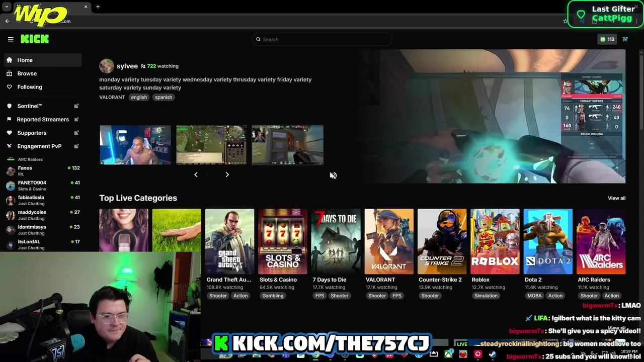Open the VALORANT category card
Screen dimensions: 644x362
(389, 241)
